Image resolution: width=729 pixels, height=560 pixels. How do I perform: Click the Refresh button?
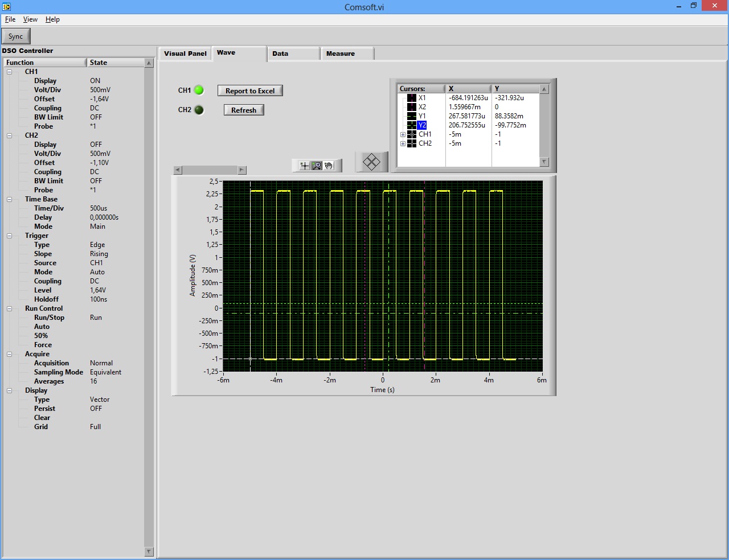click(x=244, y=110)
